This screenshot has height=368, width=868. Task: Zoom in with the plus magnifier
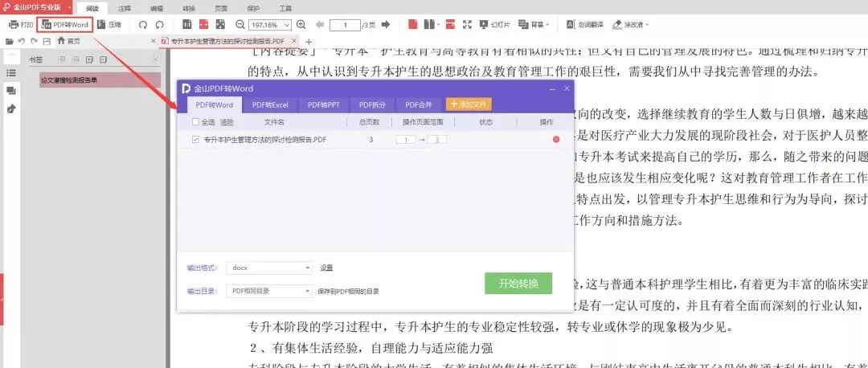pos(301,24)
